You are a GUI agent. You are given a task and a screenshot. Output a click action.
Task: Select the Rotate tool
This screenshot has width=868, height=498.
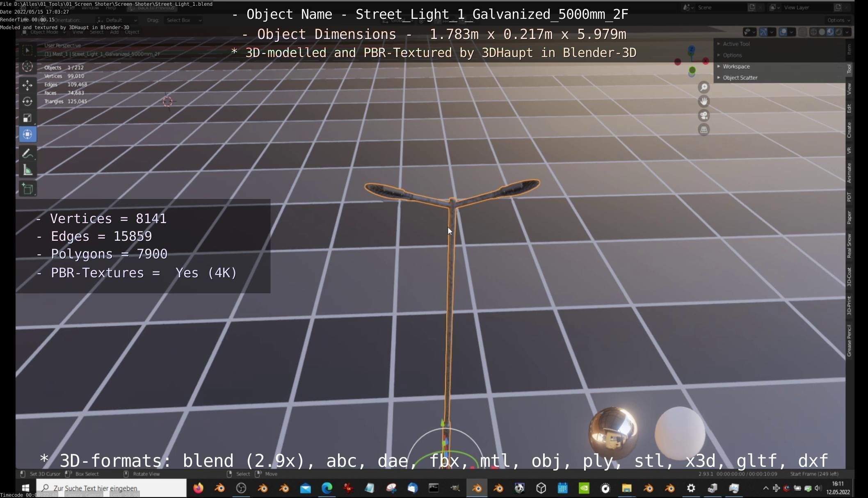[27, 101]
